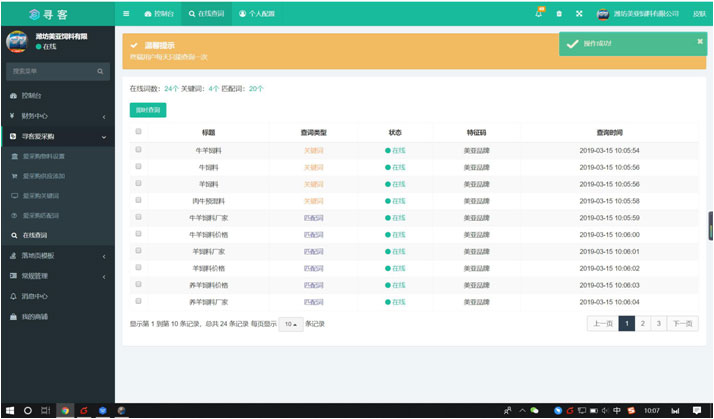Image resolution: width=714 pixels, height=419 pixels.
Task: Switch to the 控制台 top tab
Action: click(x=158, y=14)
